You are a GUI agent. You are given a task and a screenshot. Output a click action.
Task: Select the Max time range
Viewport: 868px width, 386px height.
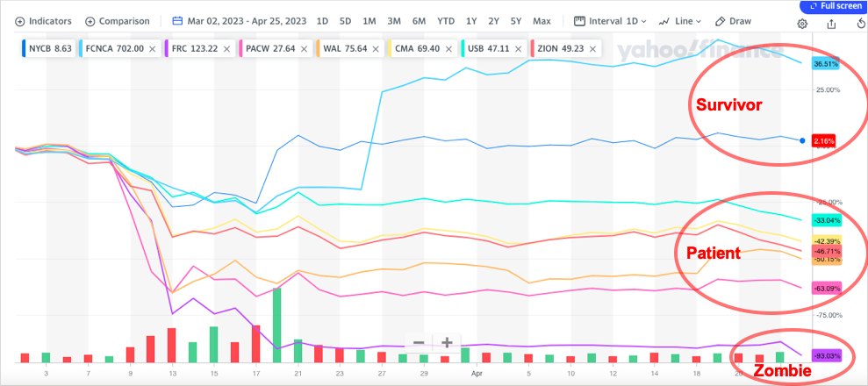(x=542, y=22)
